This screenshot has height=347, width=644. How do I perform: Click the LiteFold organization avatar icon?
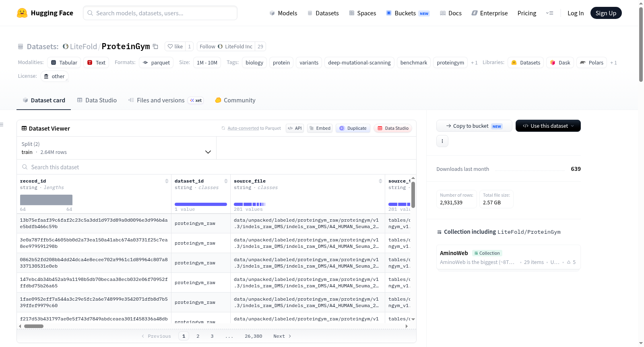(x=66, y=46)
